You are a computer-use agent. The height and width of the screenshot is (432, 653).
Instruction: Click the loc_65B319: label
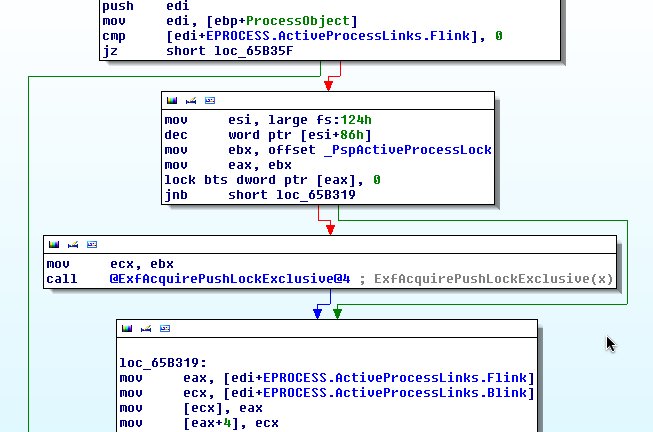click(x=163, y=363)
